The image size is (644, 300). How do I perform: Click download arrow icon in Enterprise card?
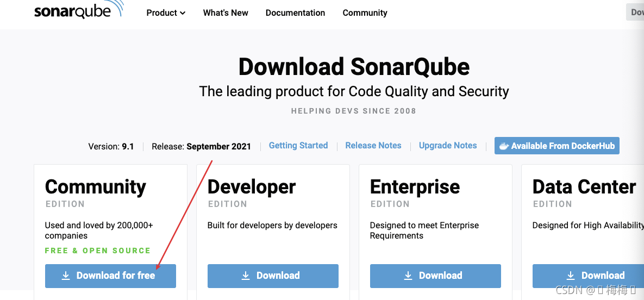coord(408,276)
